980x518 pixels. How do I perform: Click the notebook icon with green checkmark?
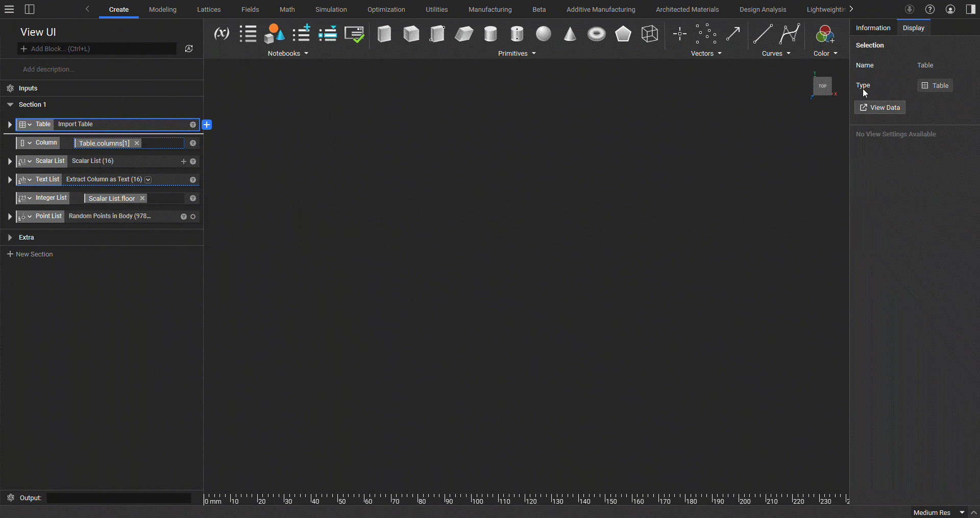tap(354, 34)
